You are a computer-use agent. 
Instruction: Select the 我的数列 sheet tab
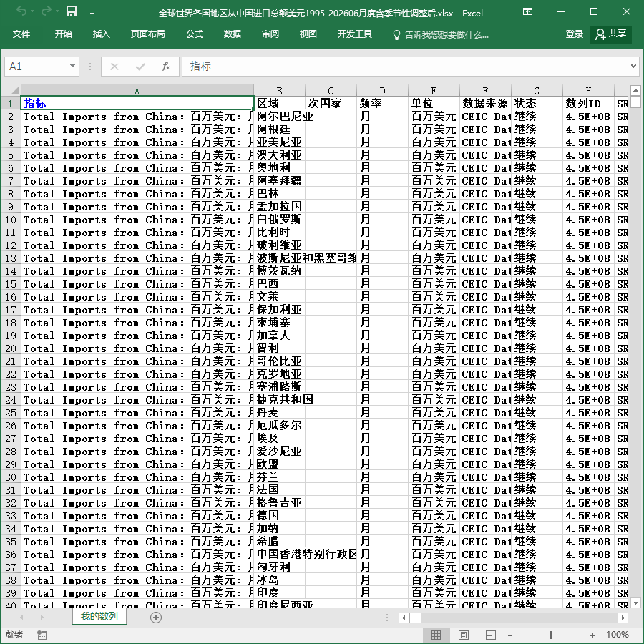click(99, 617)
